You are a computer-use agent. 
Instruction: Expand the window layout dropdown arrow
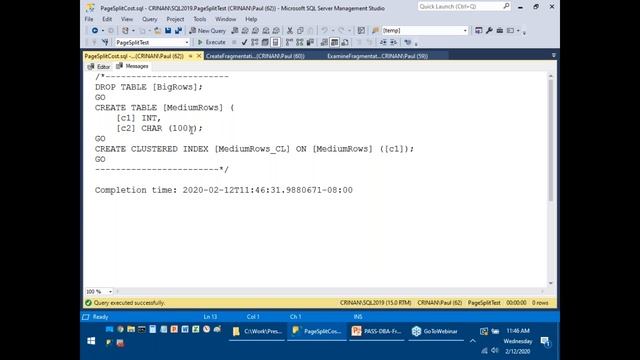[x=518, y=31]
